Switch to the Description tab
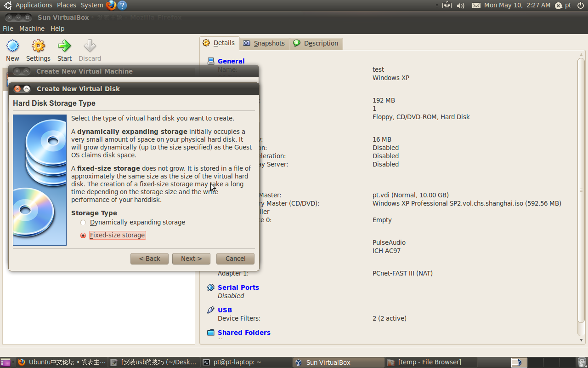This screenshot has height=368, width=588. 316,43
